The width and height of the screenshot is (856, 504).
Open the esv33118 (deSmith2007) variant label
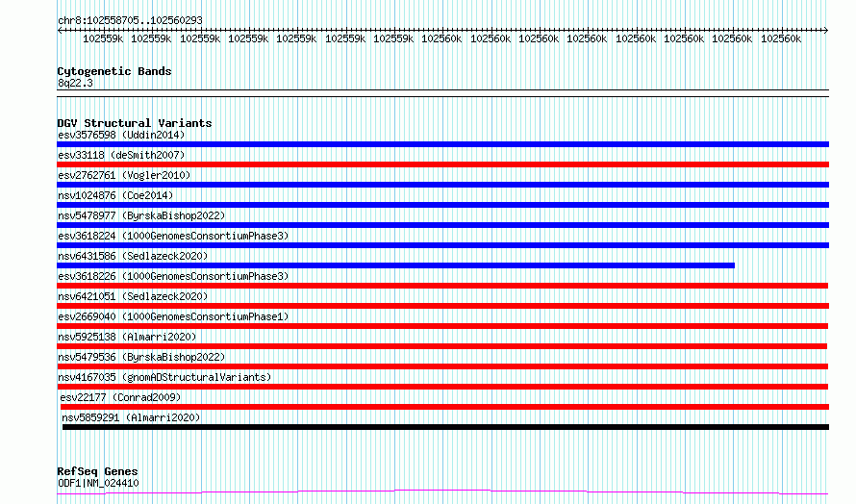point(121,155)
